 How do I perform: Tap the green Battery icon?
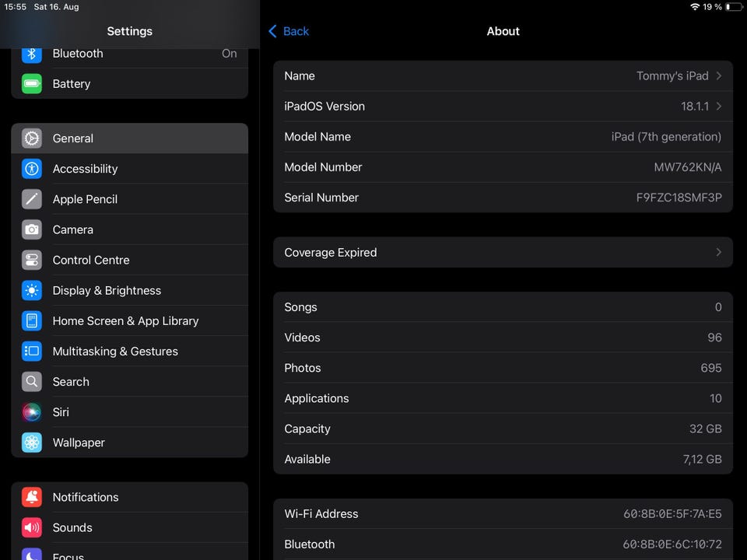(32, 84)
